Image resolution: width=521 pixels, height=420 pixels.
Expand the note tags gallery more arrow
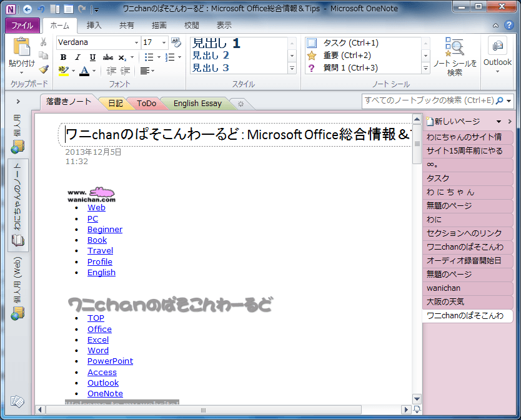[x=425, y=69]
